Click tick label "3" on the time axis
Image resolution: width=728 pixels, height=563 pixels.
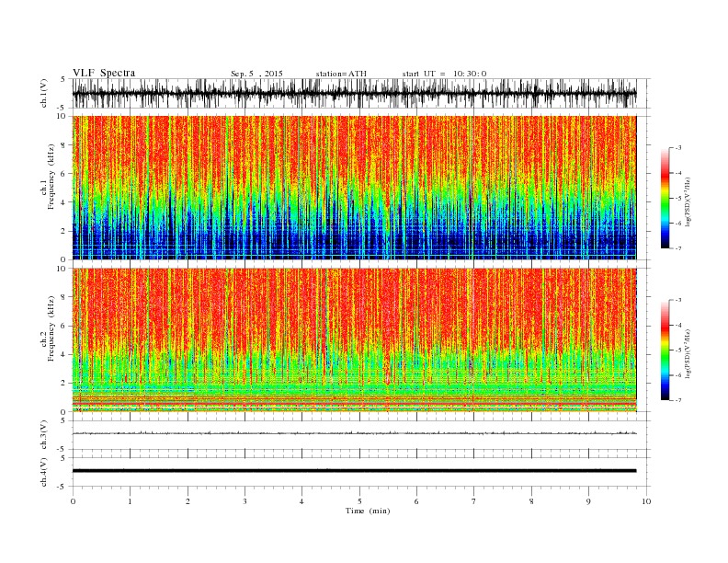[x=245, y=501]
